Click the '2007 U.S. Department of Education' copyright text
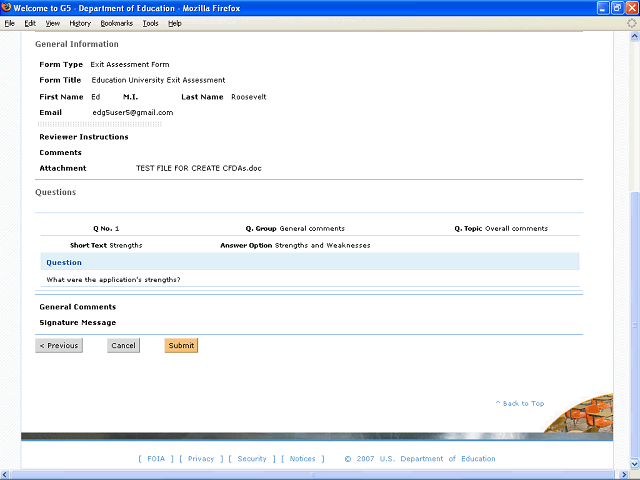 coord(426,458)
